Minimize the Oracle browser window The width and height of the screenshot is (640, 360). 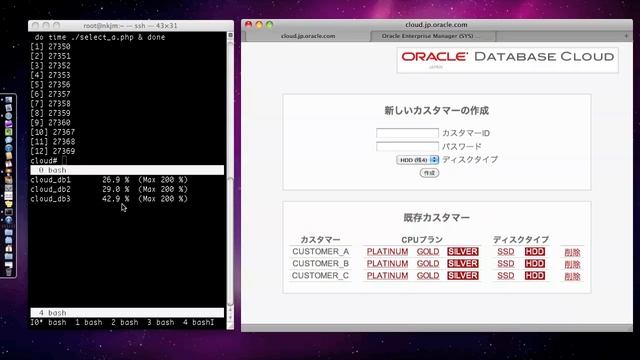(259, 24)
